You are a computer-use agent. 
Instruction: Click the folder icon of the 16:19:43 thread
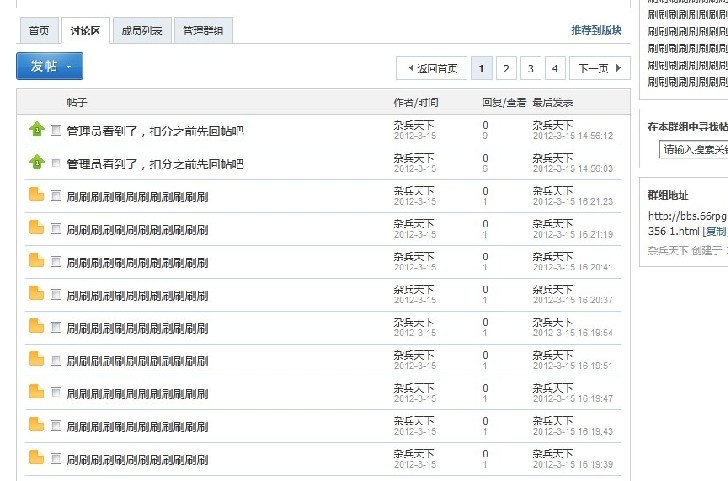coord(36,424)
